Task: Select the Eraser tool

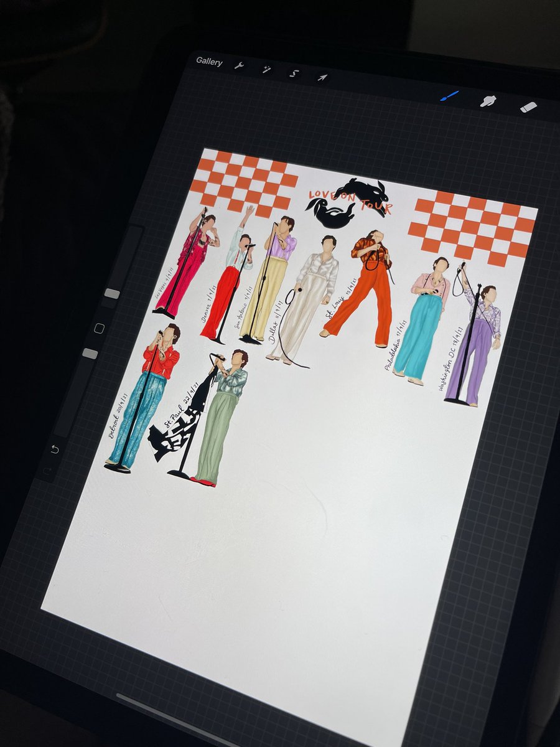Action: point(528,107)
